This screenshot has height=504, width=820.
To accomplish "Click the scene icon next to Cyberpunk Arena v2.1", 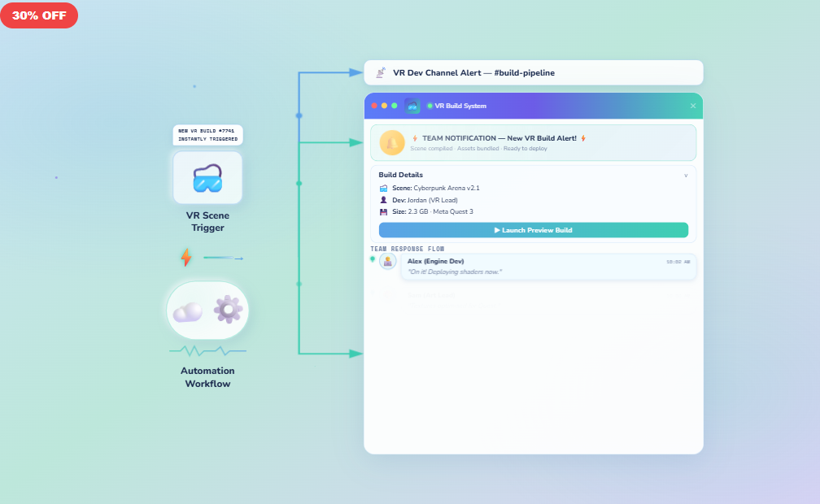I will (x=384, y=188).
